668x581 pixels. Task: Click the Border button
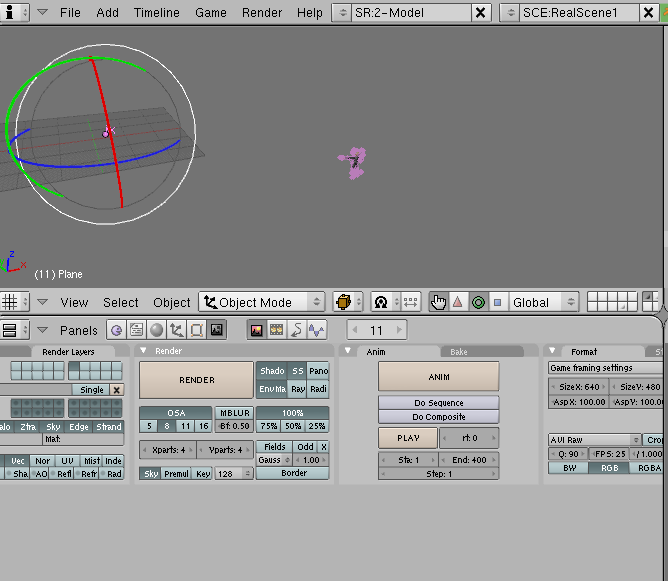click(x=293, y=473)
